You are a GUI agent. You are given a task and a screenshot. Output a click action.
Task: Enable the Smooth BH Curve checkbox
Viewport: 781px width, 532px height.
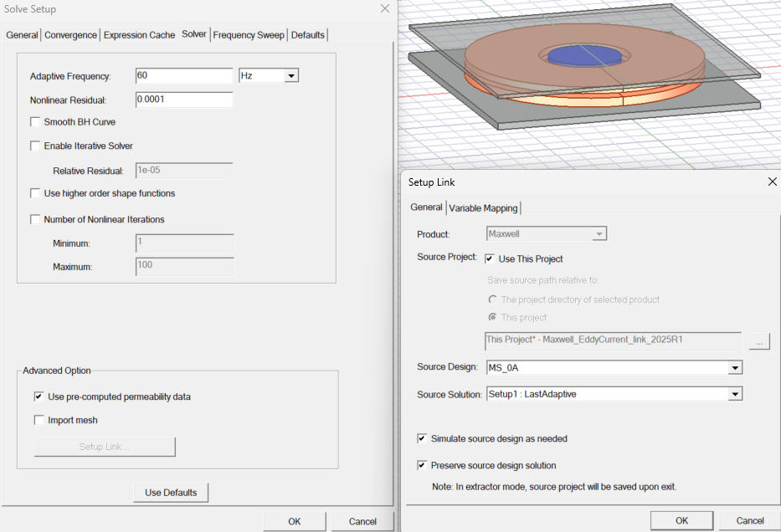tap(35, 122)
